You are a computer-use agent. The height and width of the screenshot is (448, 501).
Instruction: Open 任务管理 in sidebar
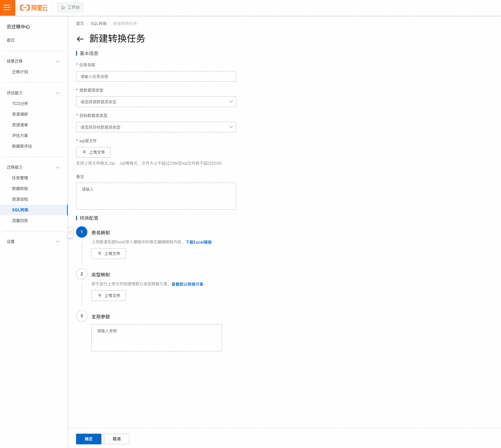coord(20,178)
